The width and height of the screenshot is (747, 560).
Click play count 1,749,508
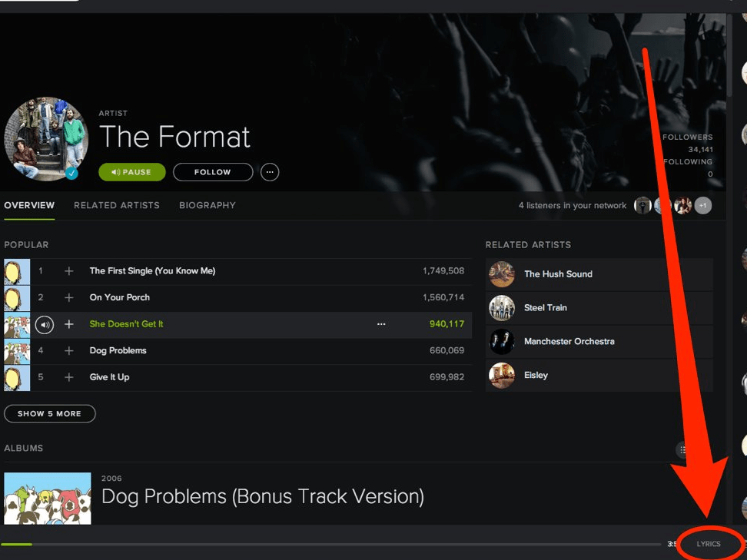point(443,271)
